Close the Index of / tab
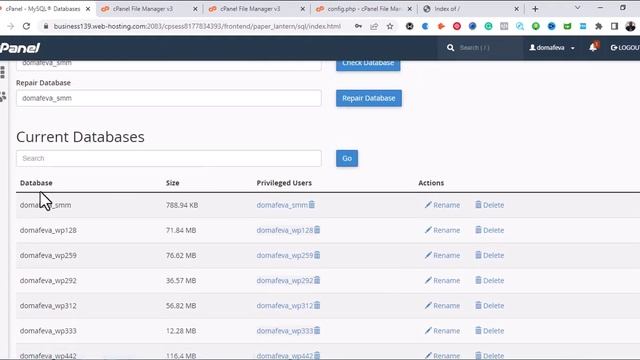 coord(516,9)
